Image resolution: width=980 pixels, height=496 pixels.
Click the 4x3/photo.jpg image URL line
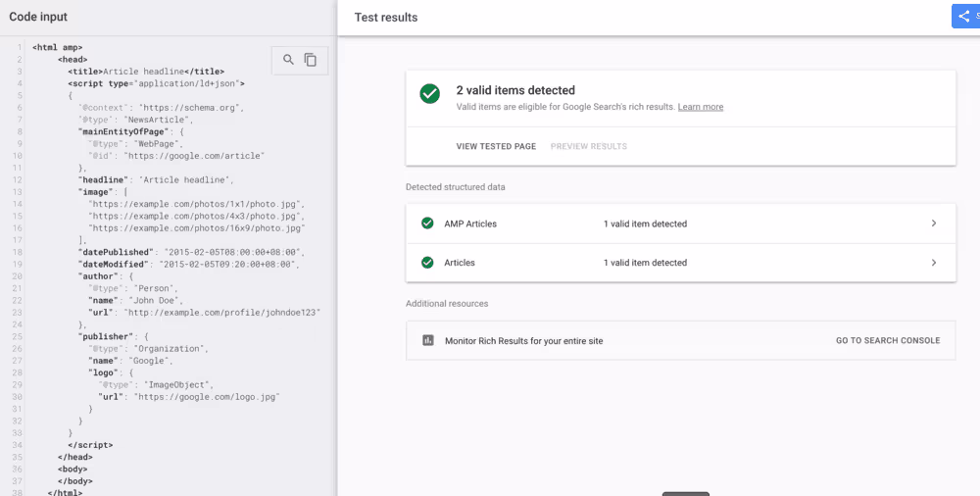point(196,217)
